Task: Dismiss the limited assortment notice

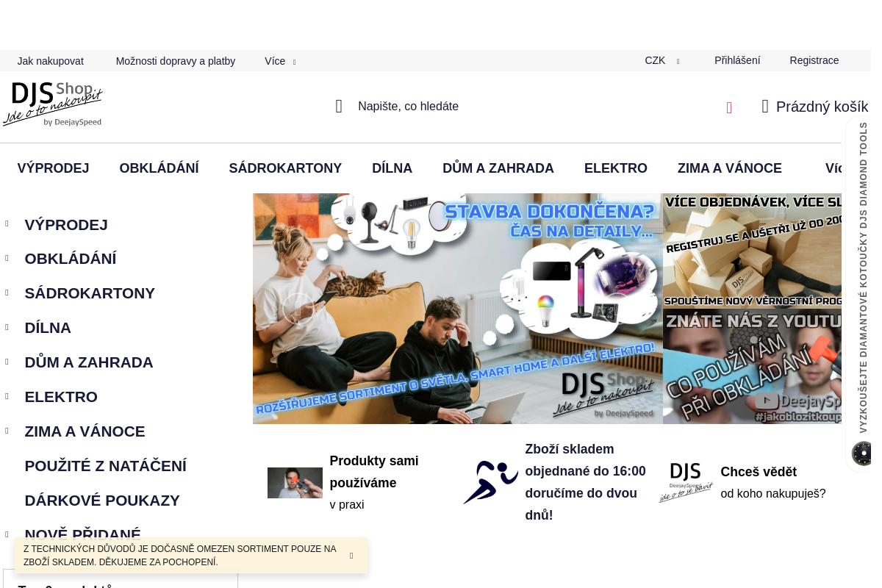Action: [x=351, y=556]
